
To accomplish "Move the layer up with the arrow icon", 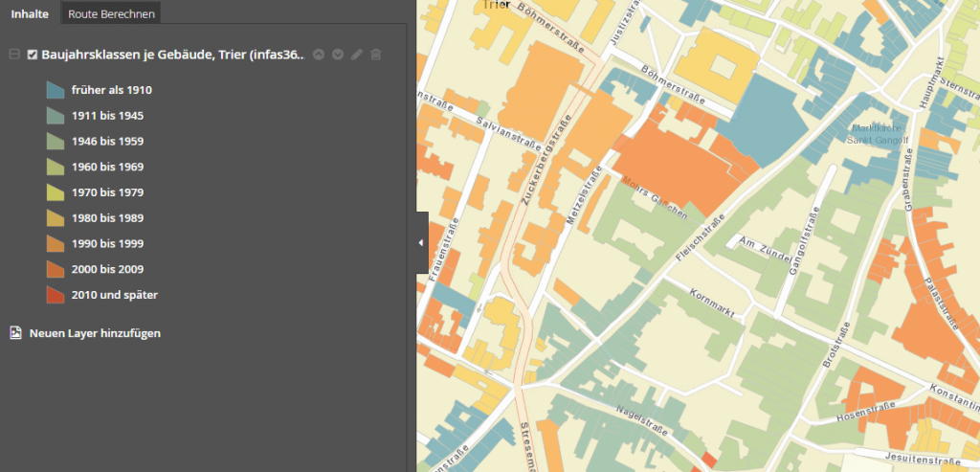I will [319, 56].
